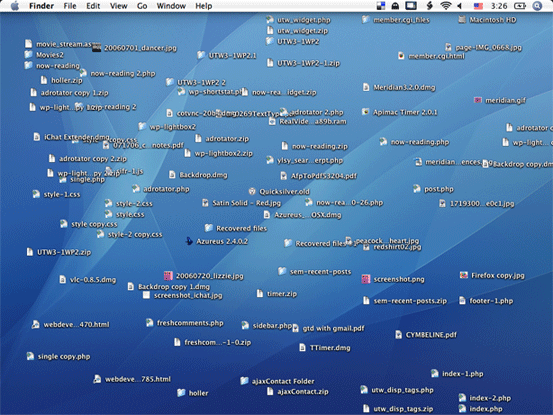Click the Wi-Fi status icon
Screen dimensions: 553x415
click(x=446, y=6)
